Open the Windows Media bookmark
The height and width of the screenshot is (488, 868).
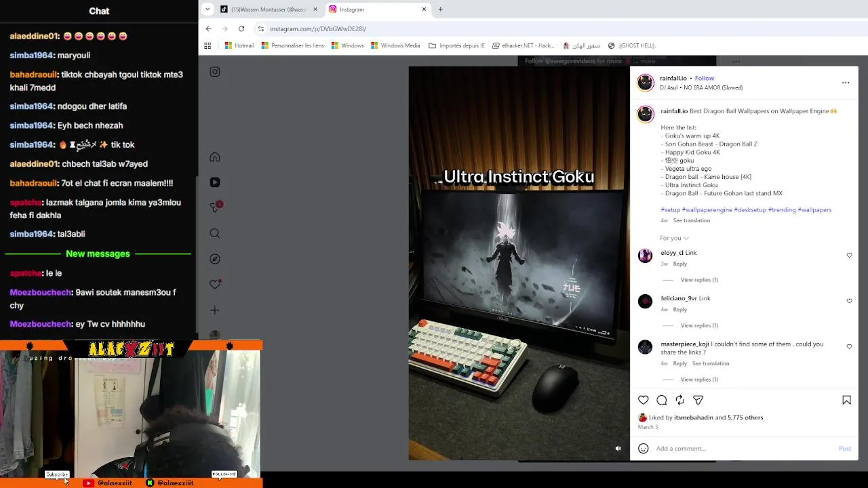395,45
